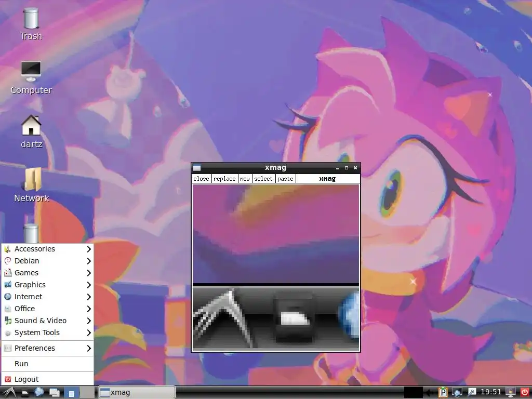Launch the web browser globe icon in the taskbar
The image size is (532, 399).
point(38,393)
